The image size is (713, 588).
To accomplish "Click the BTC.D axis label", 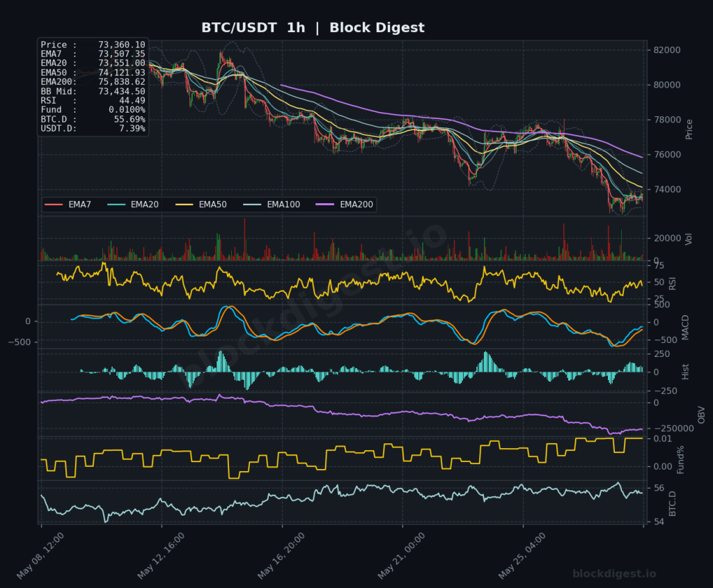I will [x=673, y=504].
